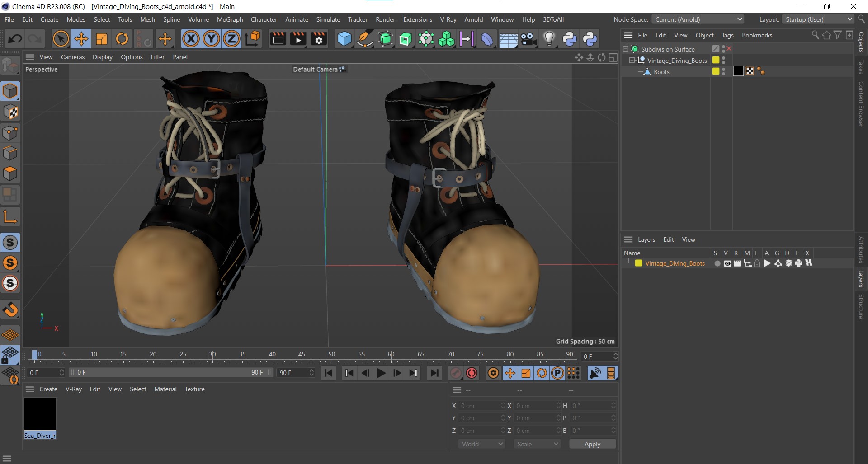This screenshot has height=464, width=868.
Task: Click the search icon in Objects panel
Action: tap(815, 35)
